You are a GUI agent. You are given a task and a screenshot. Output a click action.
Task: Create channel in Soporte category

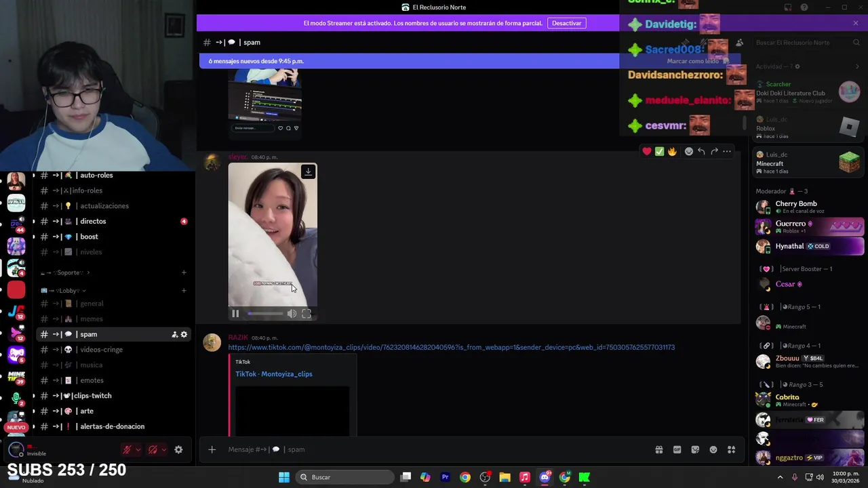coord(184,272)
